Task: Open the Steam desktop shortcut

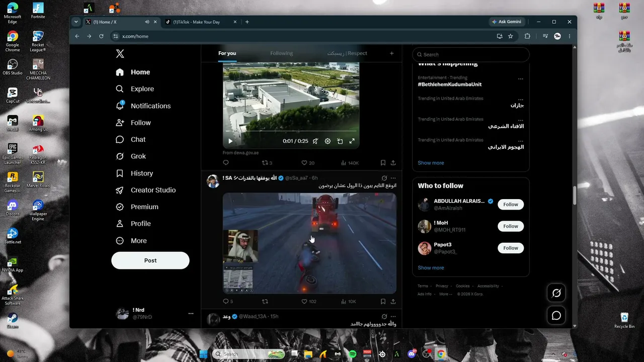Action: coord(13,320)
